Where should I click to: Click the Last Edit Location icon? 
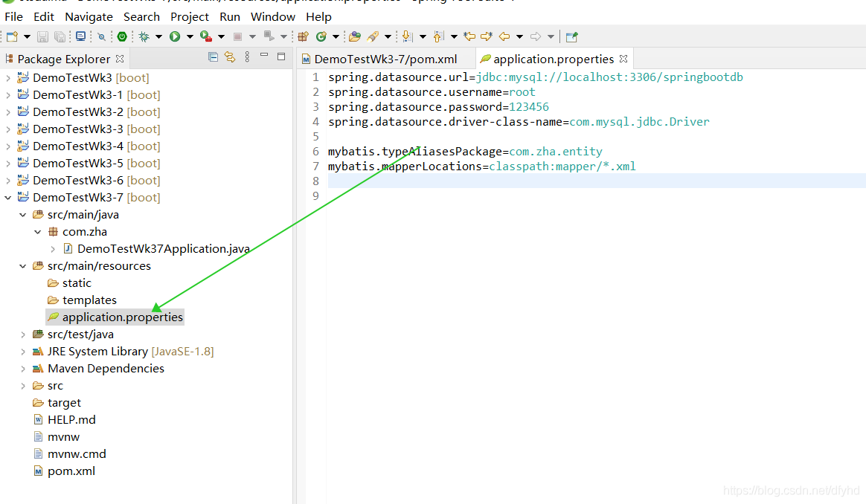(469, 37)
